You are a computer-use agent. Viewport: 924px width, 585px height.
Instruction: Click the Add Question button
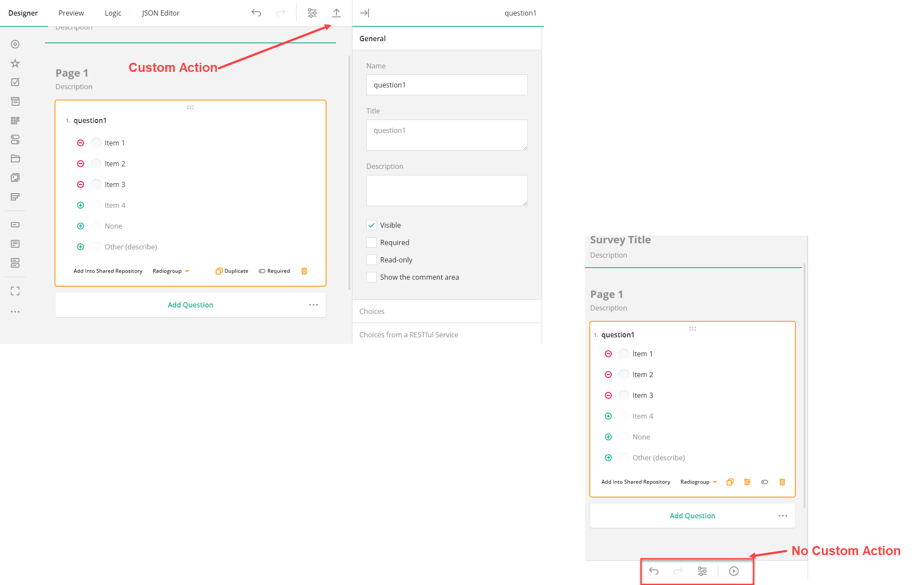(190, 305)
